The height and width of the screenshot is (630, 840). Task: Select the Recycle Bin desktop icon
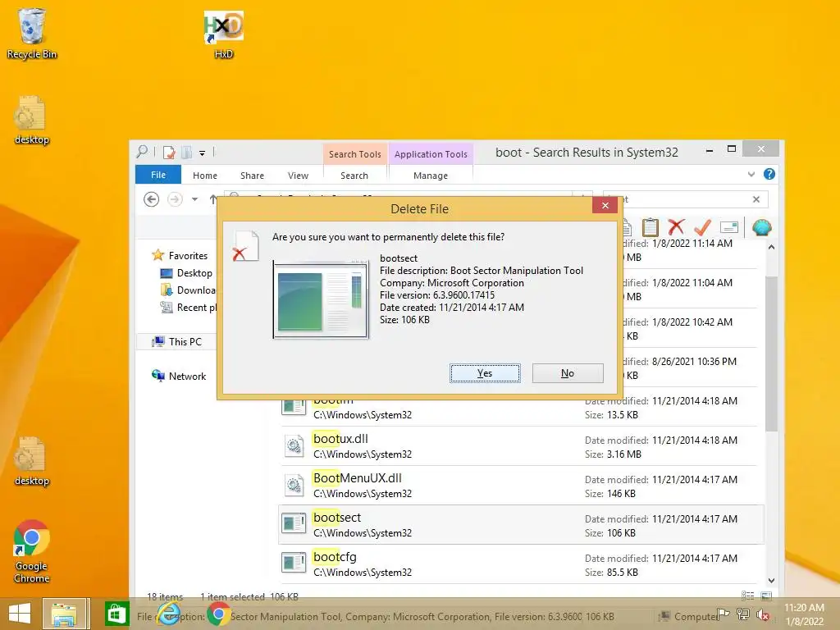pos(32,33)
